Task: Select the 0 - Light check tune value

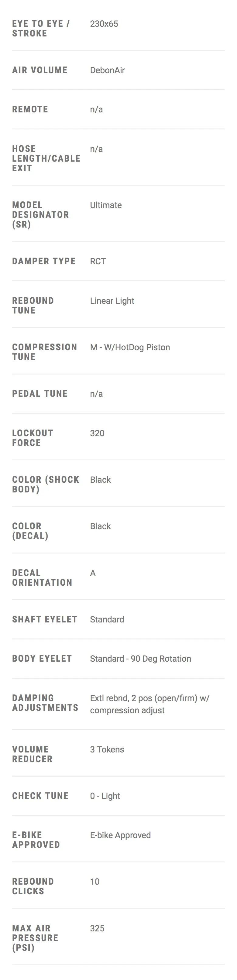Action: pyautogui.click(x=105, y=796)
